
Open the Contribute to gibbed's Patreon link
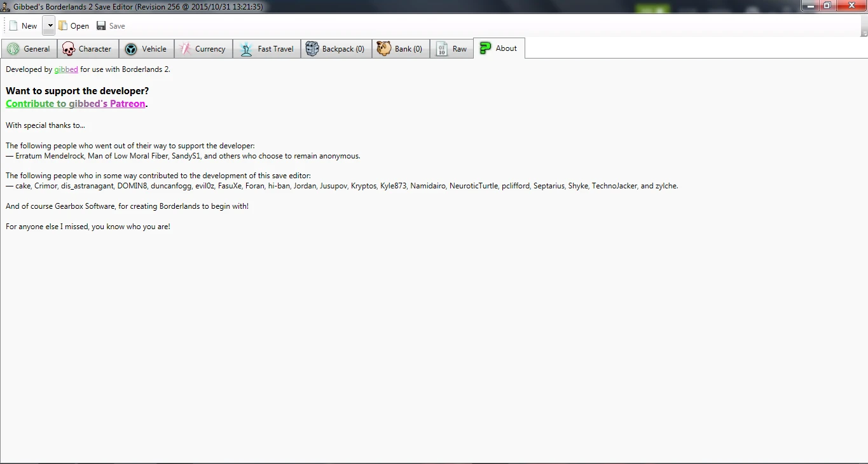(x=75, y=103)
